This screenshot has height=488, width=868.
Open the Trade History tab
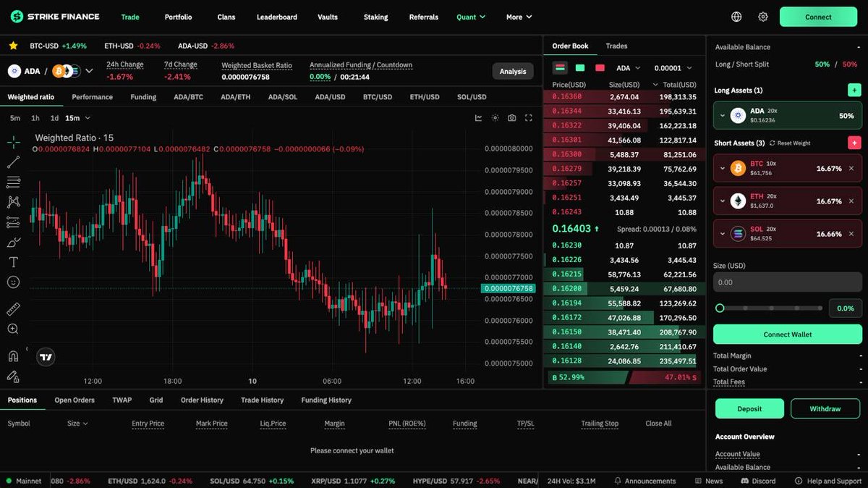coord(262,400)
